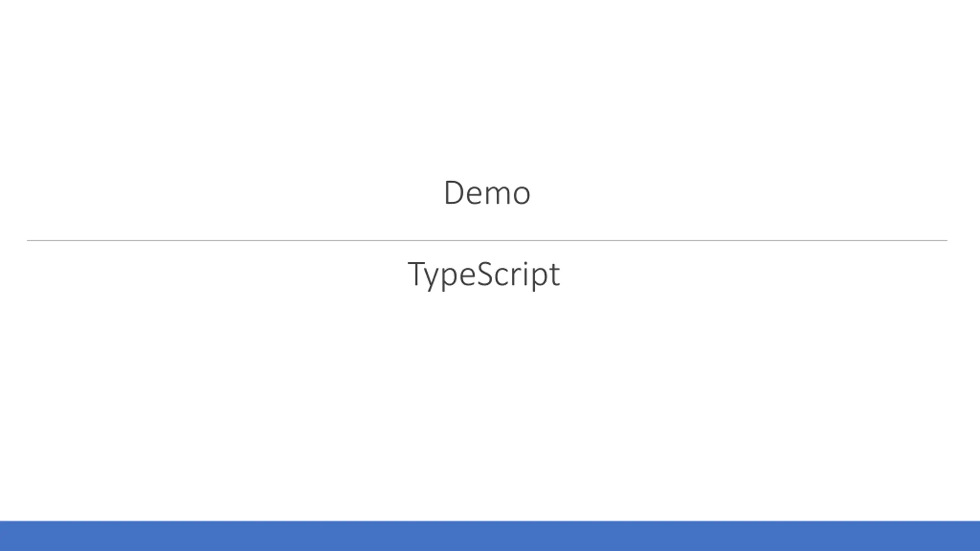Click the "Demo" slide title

tap(487, 193)
